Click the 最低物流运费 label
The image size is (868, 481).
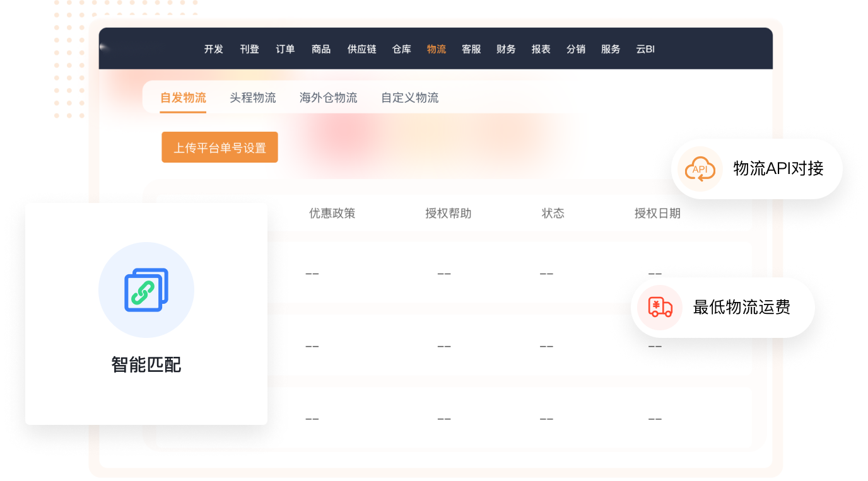click(741, 308)
